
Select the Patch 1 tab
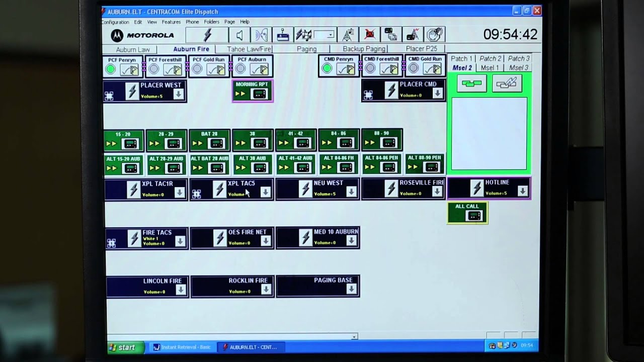[461, 59]
